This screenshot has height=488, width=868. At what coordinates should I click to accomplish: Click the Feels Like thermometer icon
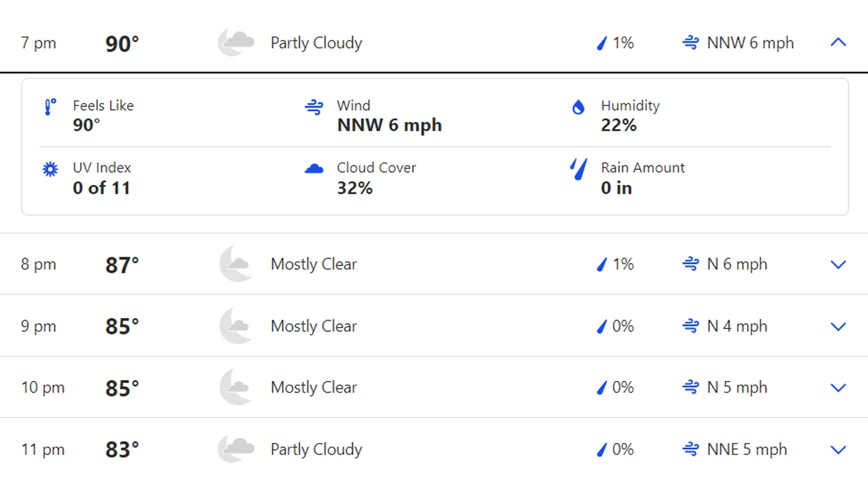click(x=50, y=108)
